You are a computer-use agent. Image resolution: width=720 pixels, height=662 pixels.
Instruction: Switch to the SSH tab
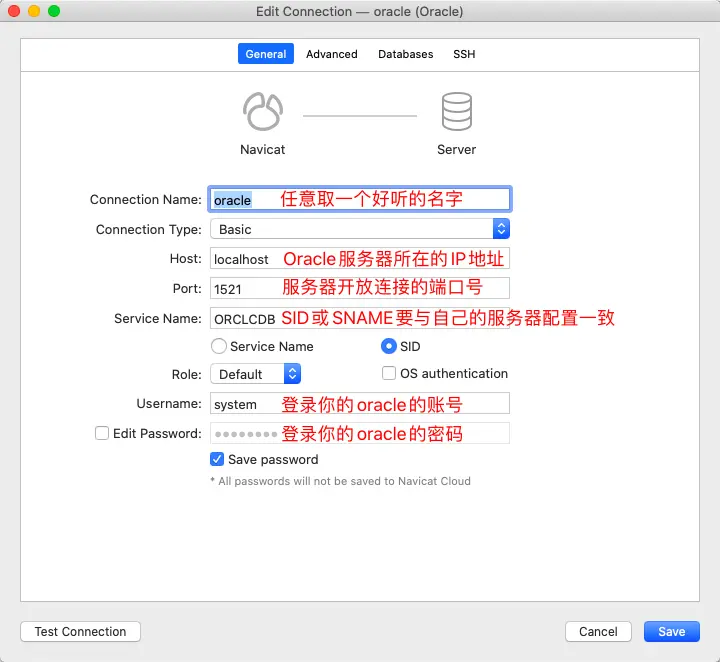click(x=464, y=54)
